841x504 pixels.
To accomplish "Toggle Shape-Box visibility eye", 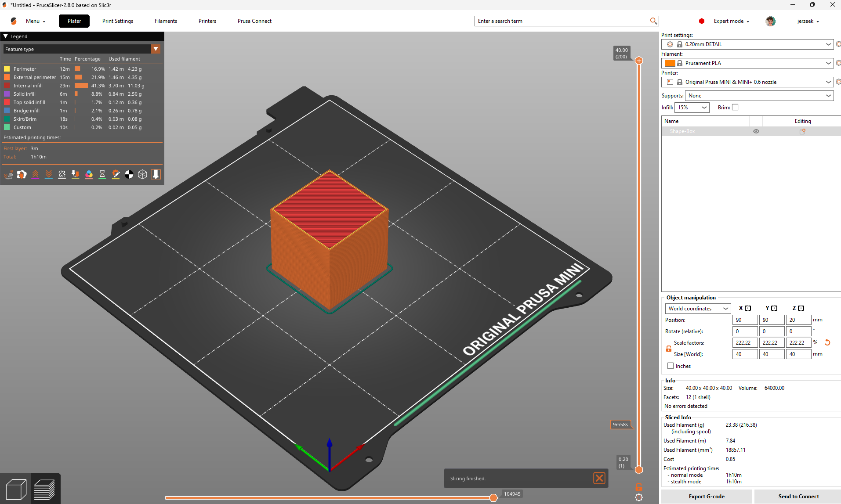I will [x=756, y=131].
